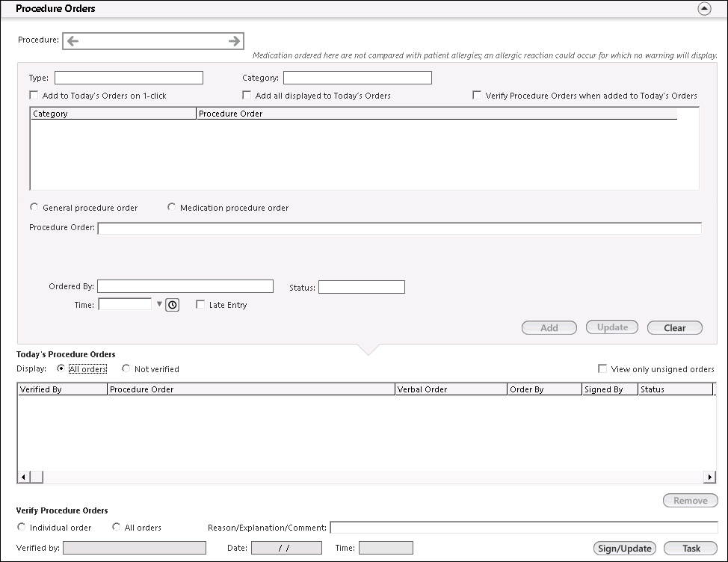Click the left arrow in Procedure navigator
Viewport: 728px width, 562px height.
point(73,41)
